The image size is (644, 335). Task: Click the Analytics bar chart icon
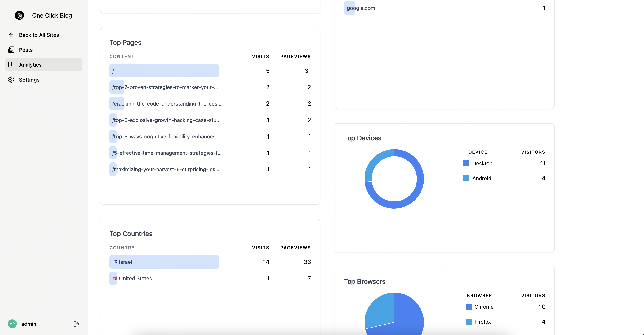(x=11, y=65)
